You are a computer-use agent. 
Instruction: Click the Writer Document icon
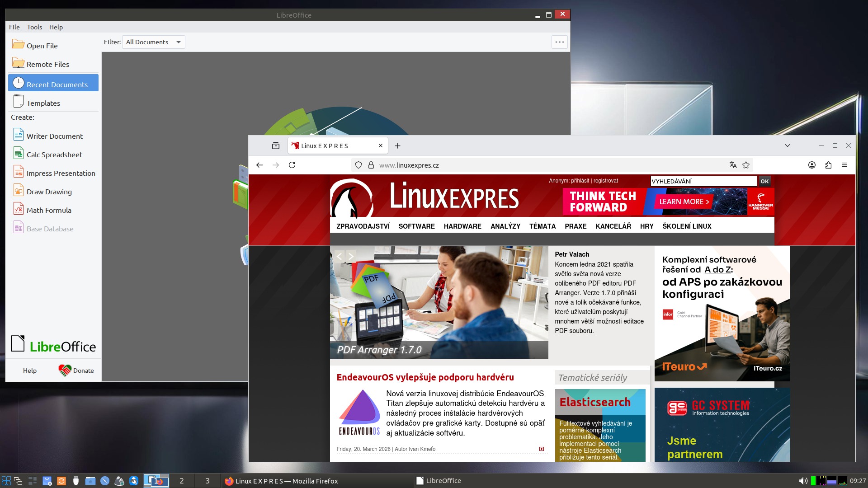[18, 135]
